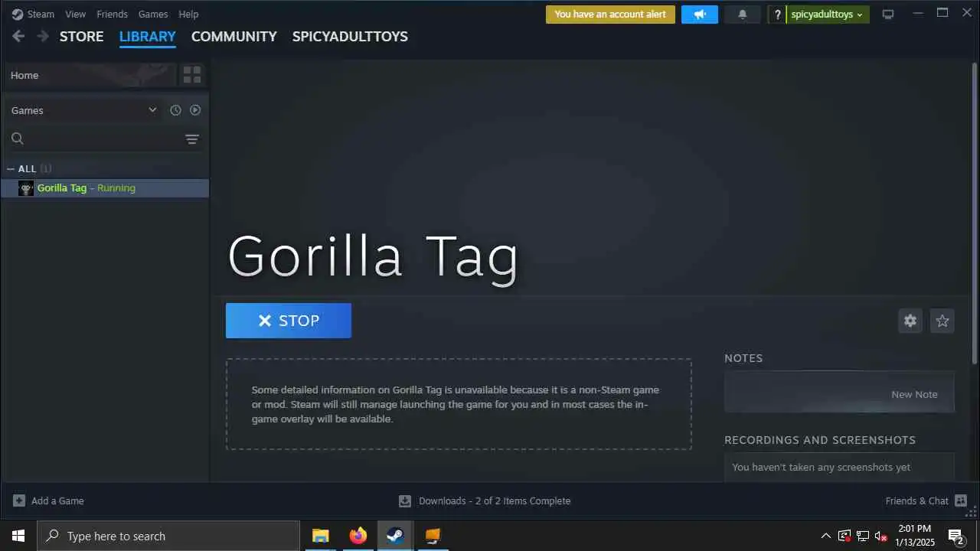Click the Gorilla Tag game icon

tap(26, 188)
